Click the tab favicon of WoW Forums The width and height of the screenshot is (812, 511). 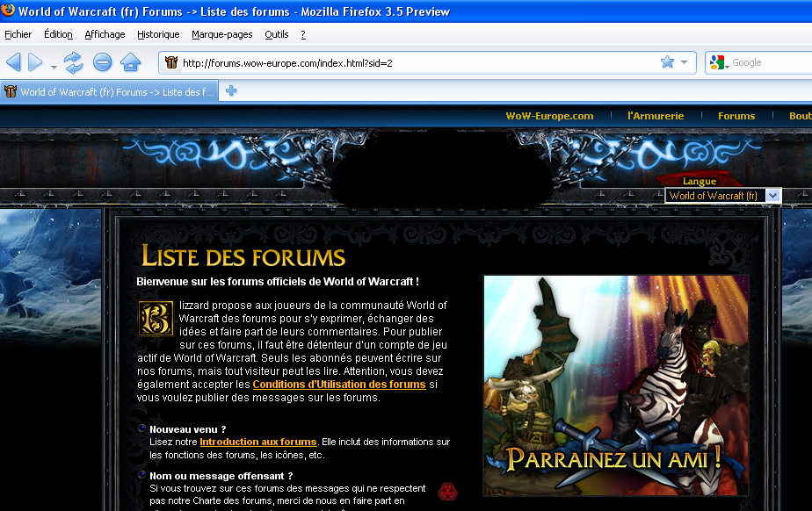[x=11, y=91]
